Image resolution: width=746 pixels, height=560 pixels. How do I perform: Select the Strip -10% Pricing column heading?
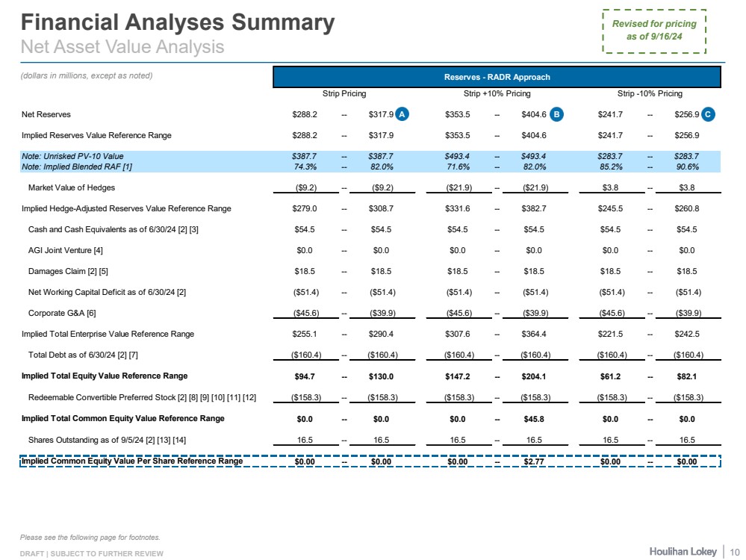click(649, 94)
